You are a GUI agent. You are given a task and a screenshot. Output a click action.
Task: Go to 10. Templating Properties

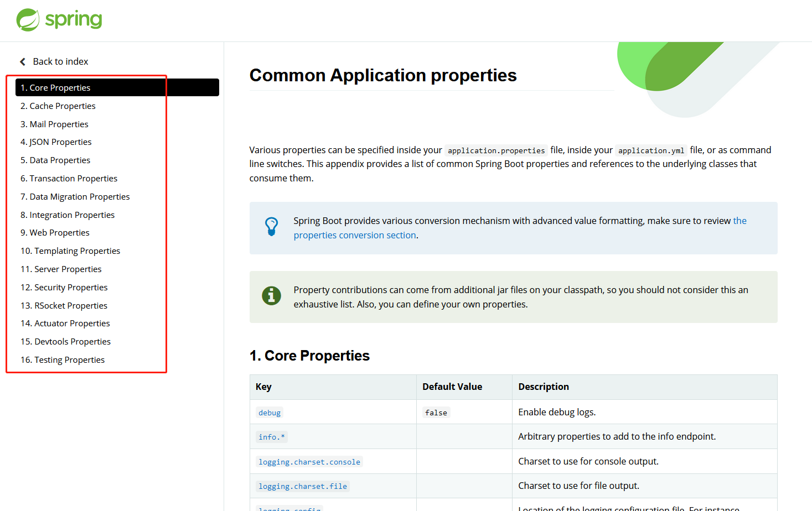pyautogui.click(x=70, y=251)
